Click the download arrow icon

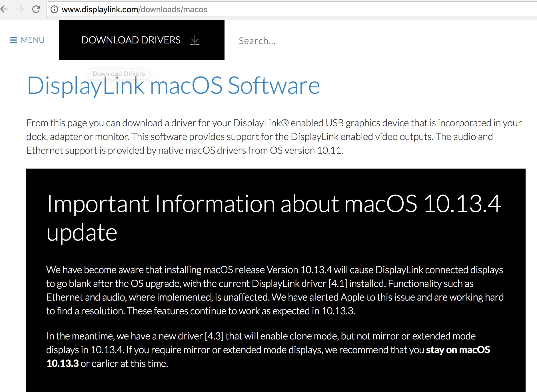coord(195,40)
